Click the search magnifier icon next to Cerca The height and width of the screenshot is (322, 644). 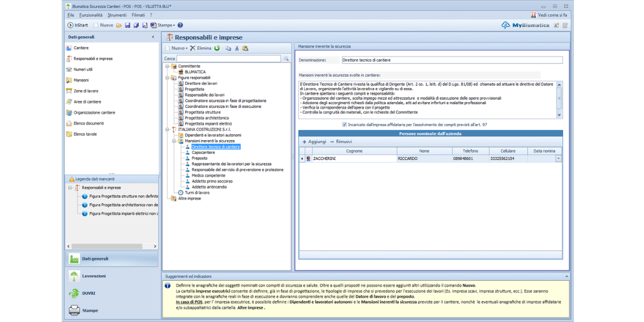click(x=286, y=58)
